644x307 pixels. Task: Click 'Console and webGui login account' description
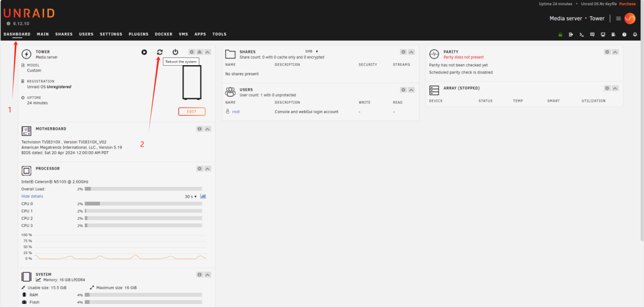point(307,111)
